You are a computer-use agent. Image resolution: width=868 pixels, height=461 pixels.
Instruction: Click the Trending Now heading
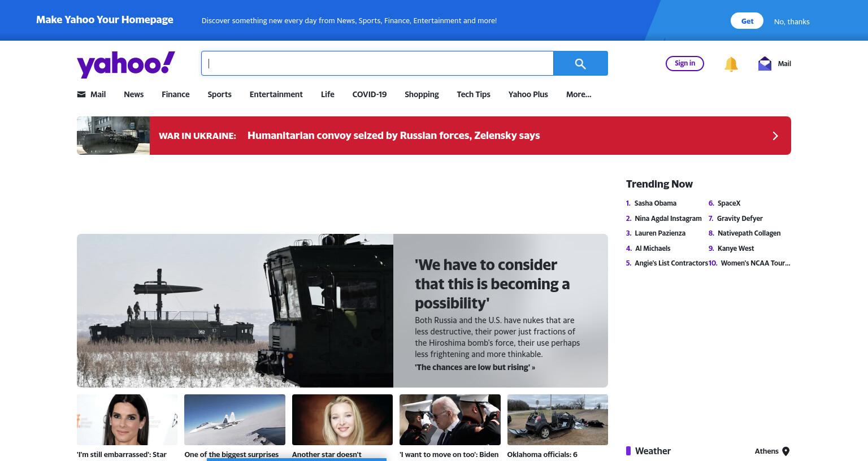click(659, 184)
